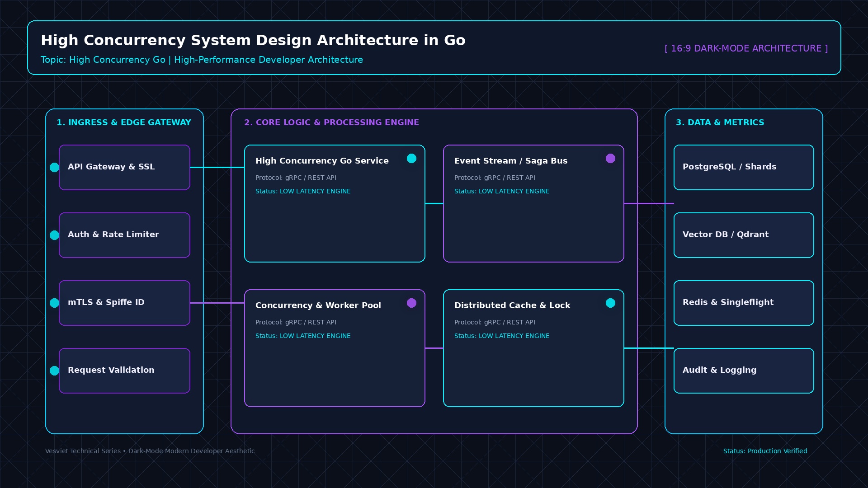The height and width of the screenshot is (488, 868).
Task: Click the 2. CORE LOGIC & PROCESSING ENGINE heading
Action: click(331, 122)
